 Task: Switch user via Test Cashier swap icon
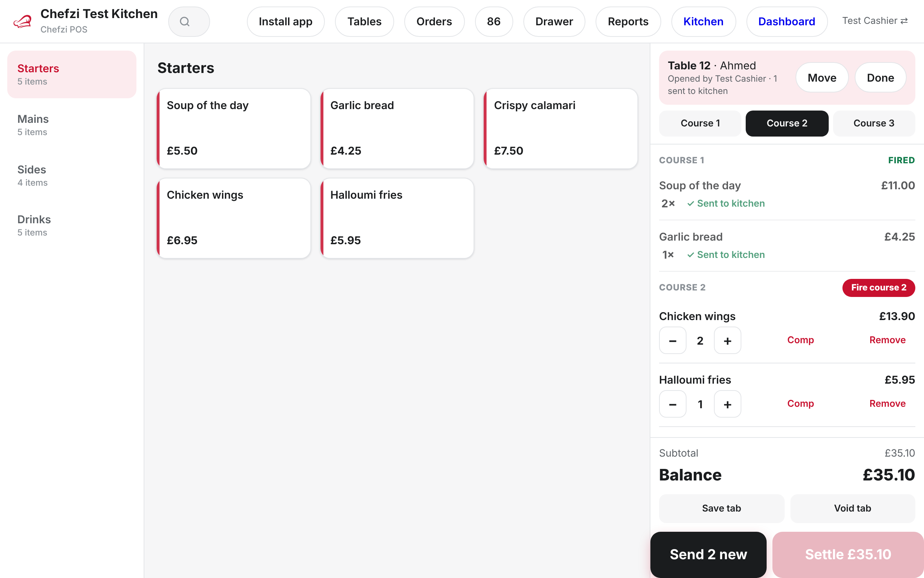coord(875,21)
